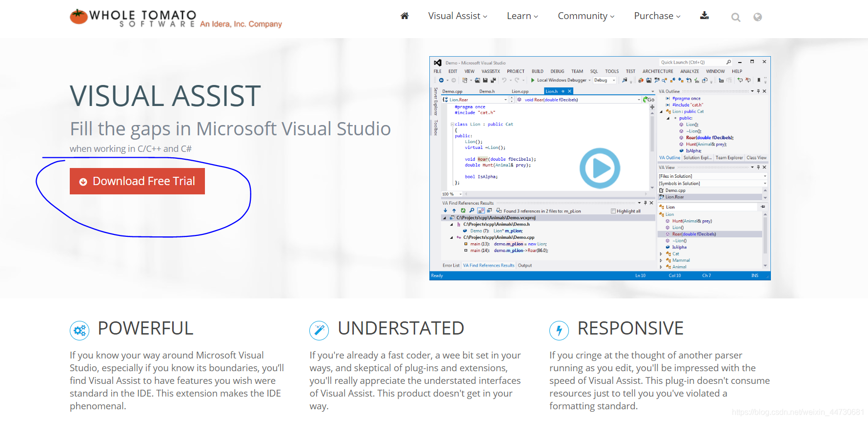
Task: Click the home icon in the site navigation
Action: point(404,16)
